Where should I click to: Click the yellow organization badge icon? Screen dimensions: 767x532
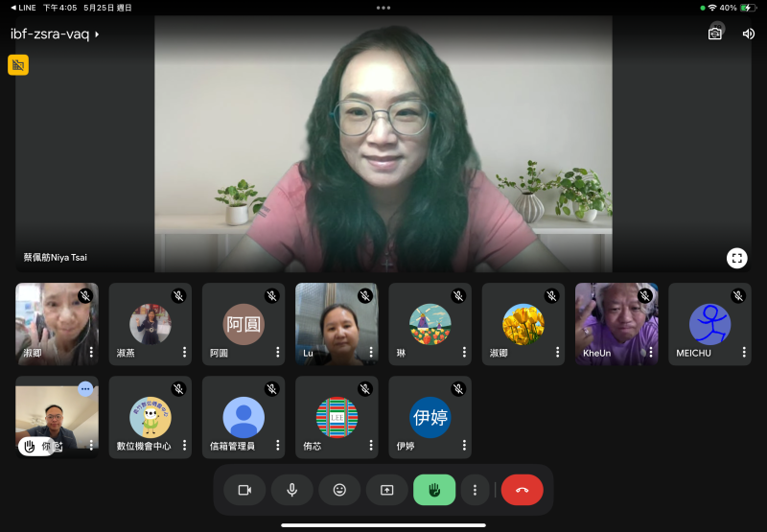point(18,64)
